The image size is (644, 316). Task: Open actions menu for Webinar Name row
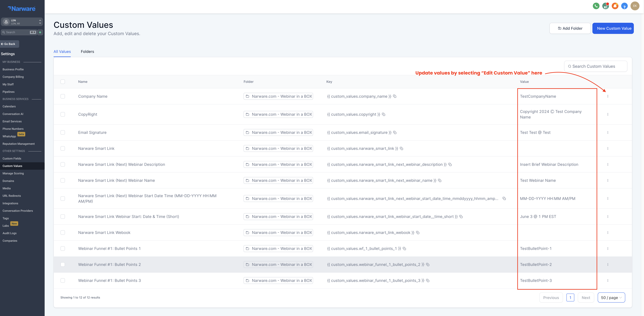(x=608, y=180)
